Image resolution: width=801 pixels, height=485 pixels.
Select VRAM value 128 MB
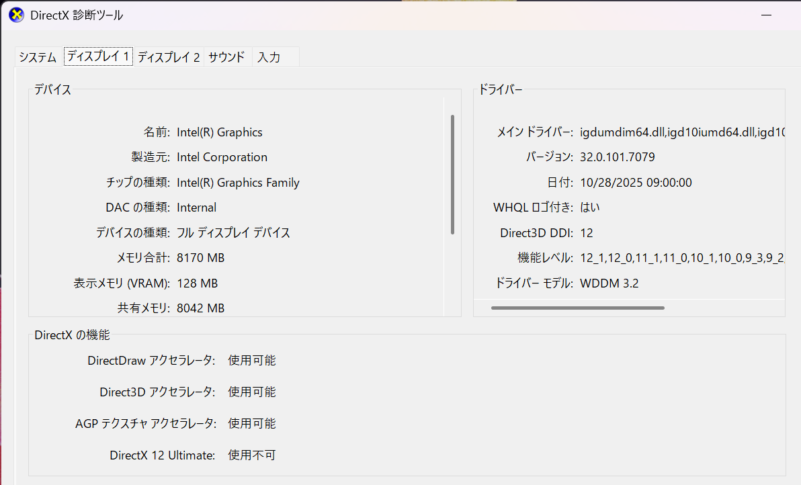tap(197, 283)
